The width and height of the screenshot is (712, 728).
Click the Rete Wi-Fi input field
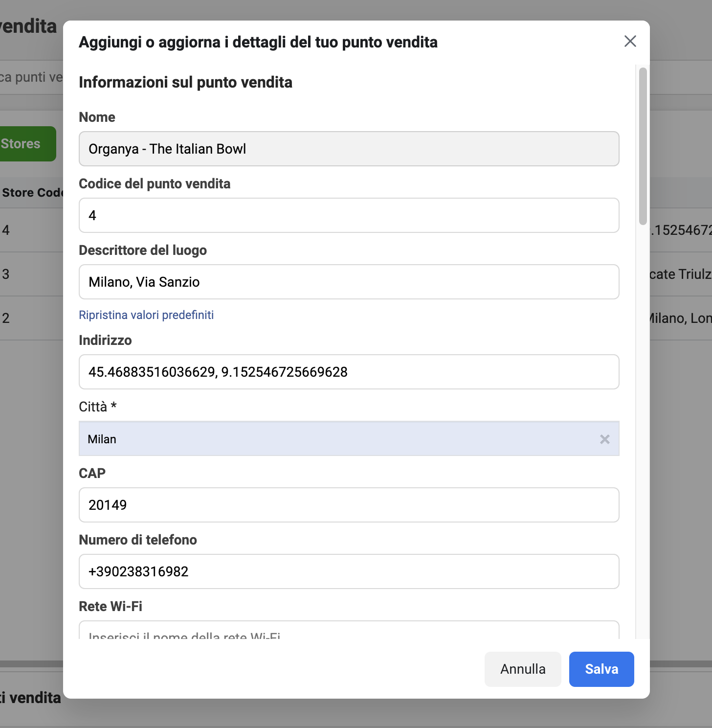pos(349,630)
